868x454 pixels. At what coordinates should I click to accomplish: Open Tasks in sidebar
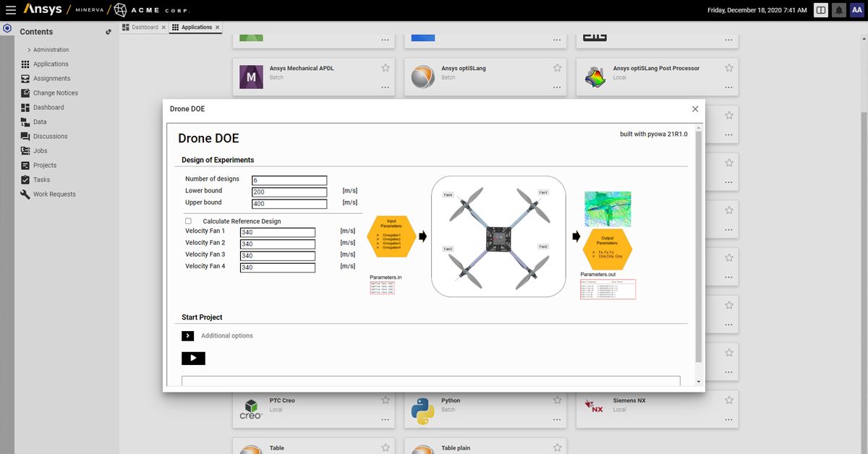[x=41, y=180]
